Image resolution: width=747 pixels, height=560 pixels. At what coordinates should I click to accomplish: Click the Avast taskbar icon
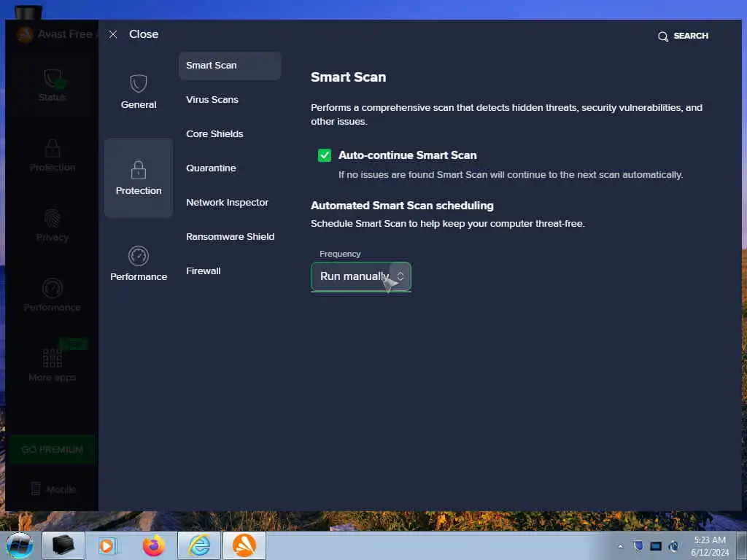click(244, 545)
